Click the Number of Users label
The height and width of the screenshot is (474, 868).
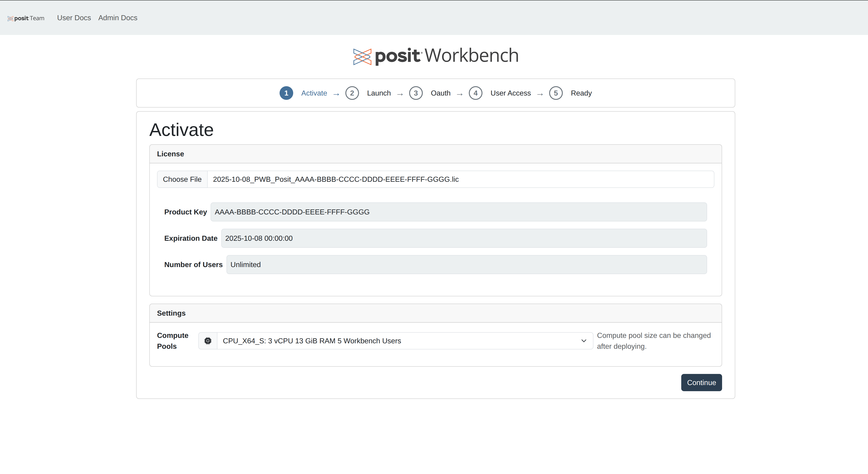(x=193, y=265)
